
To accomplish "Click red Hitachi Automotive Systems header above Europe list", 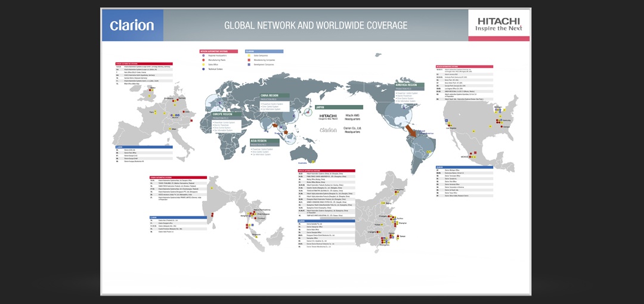I will coord(144,64).
